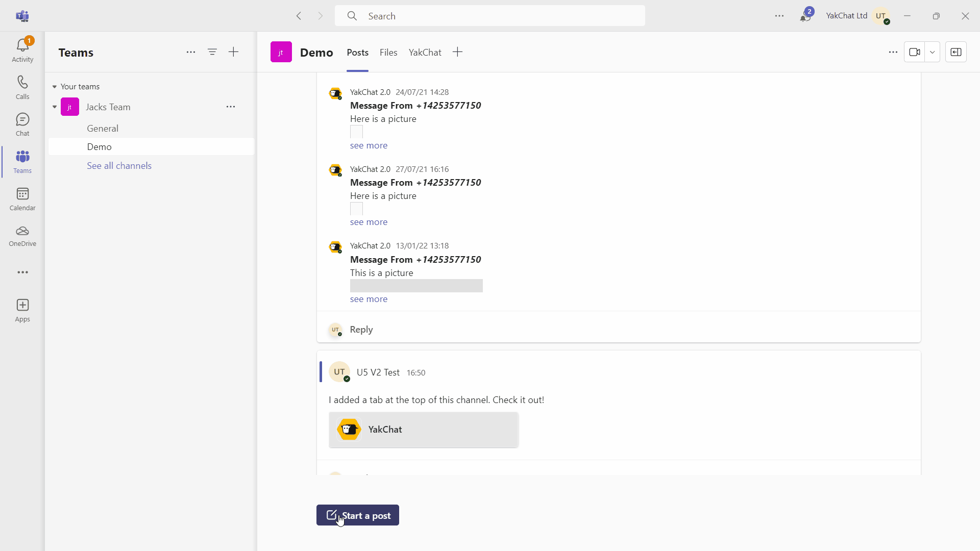980x551 pixels.
Task: Go back using the left arrow
Action: pyautogui.click(x=299, y=16)
